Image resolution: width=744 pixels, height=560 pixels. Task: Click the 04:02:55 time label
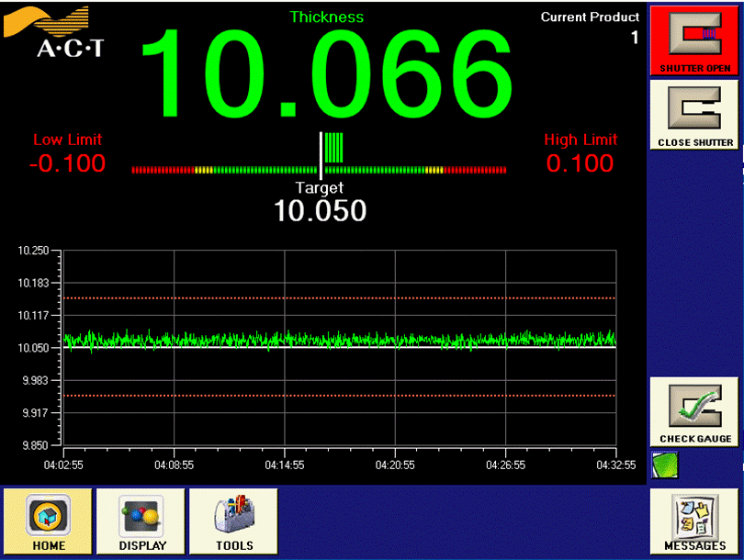(x=63, y=465)
